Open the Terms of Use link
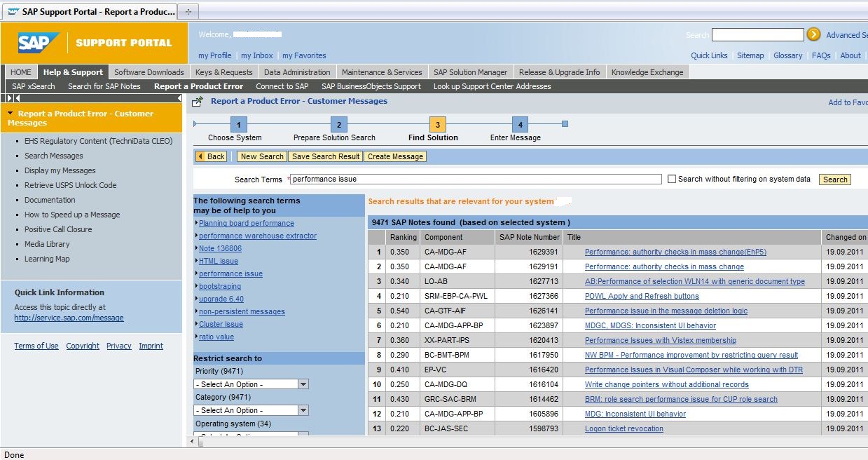Image resolution: width=868 pixels, height=460 pixels. tap(36, 346)
